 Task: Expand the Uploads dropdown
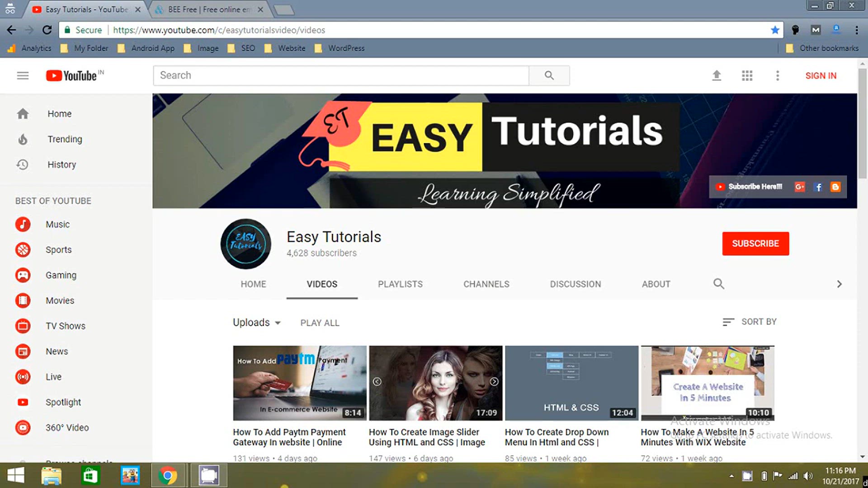pyautogui.click(x=257, y=322)
